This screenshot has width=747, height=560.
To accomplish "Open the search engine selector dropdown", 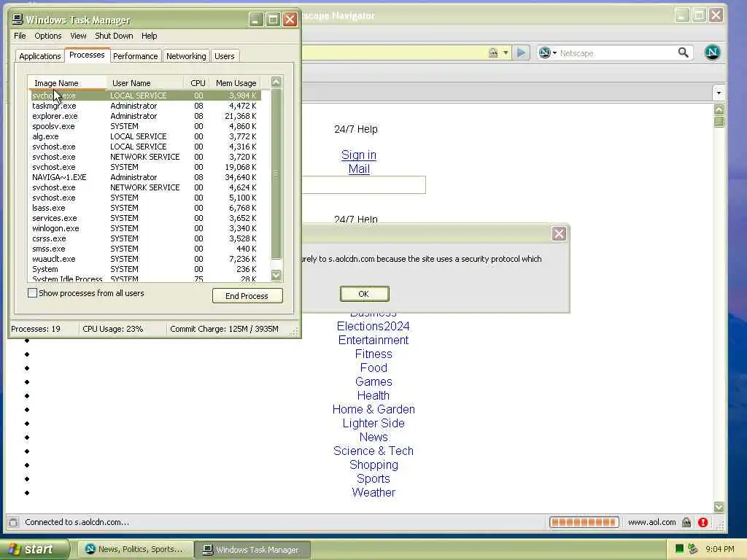I will [547, 52].
